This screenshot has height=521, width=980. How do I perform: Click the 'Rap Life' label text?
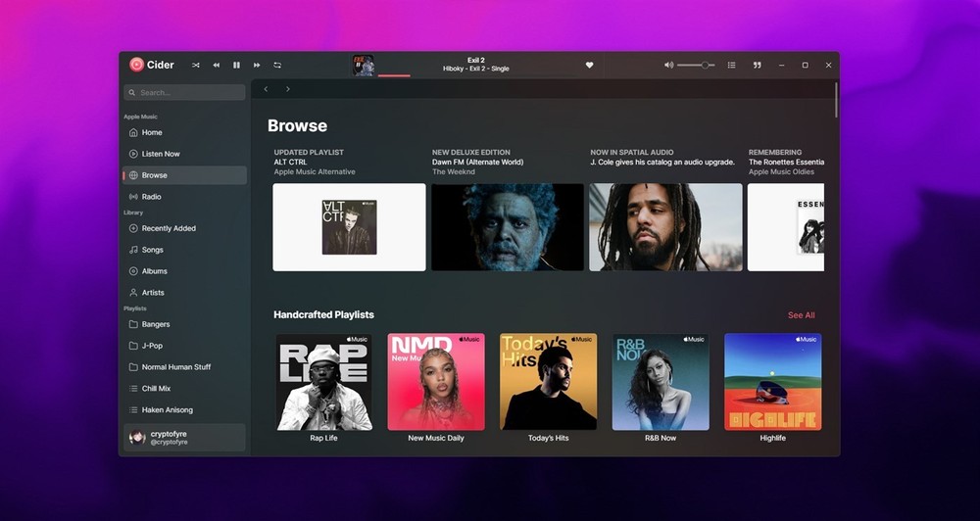click(x=323, y=438)
